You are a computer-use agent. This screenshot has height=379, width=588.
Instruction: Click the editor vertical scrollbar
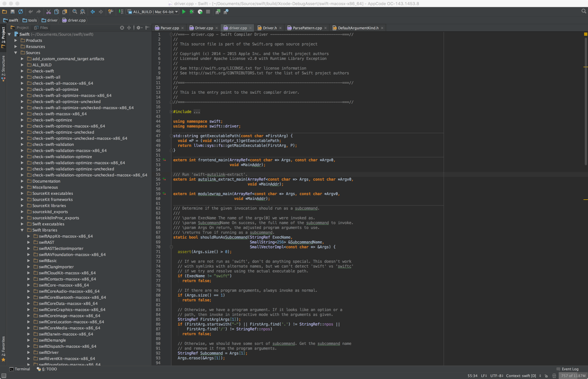tap(586, 101)
